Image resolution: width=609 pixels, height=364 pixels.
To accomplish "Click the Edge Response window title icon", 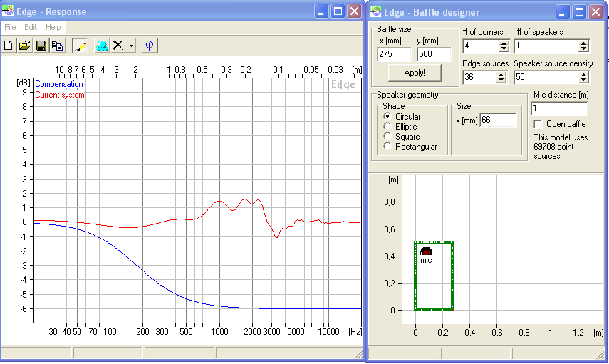I will coord(7,11).
